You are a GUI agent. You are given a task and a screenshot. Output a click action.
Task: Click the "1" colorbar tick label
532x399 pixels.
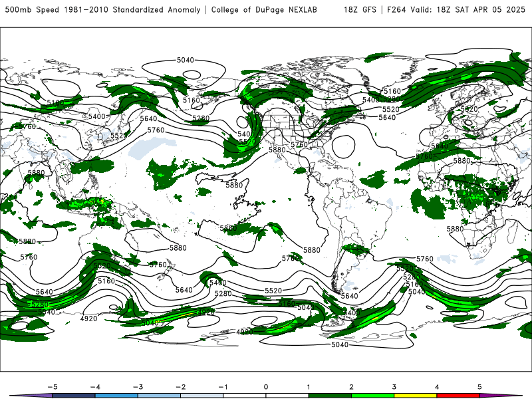(x=309, y=387)
